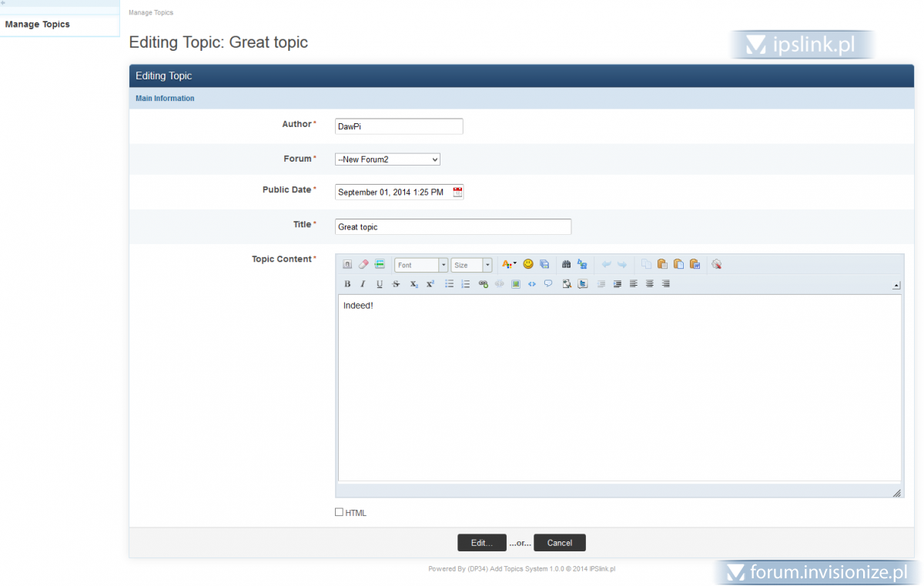This screenshot has height=586, width=924.
Task: Insert a bulleted list
Action: point(449,284)
